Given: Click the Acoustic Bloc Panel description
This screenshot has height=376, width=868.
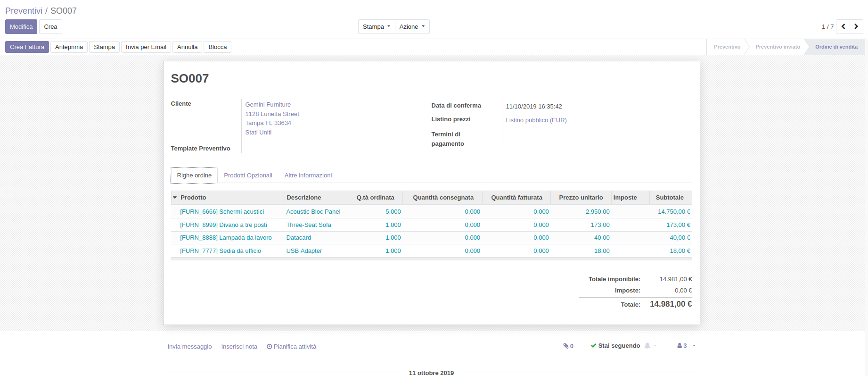Looking at the screenshot, I should point(313,212).
